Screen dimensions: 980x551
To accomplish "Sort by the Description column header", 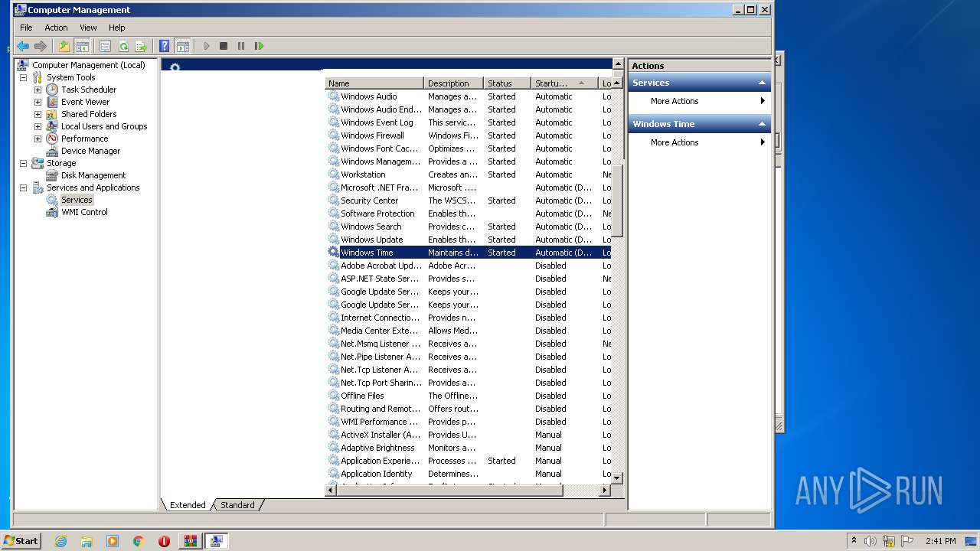I will coord(454,83).
